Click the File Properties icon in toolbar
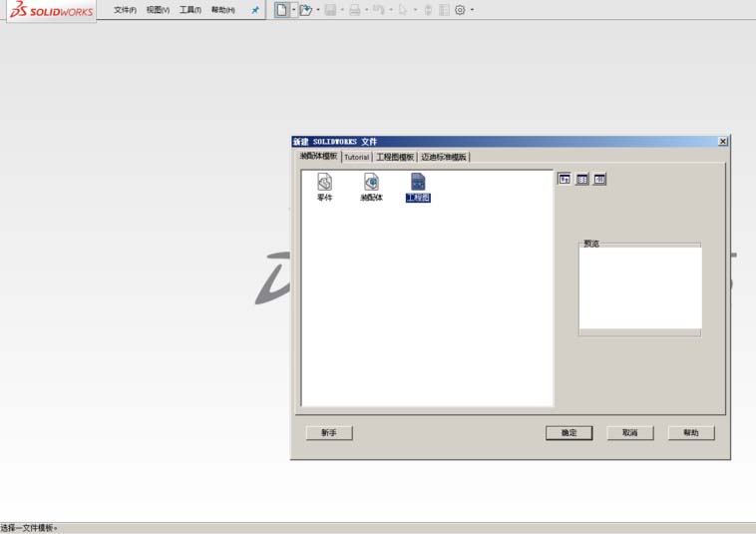 pyautogui.click(x=444, y=10)
